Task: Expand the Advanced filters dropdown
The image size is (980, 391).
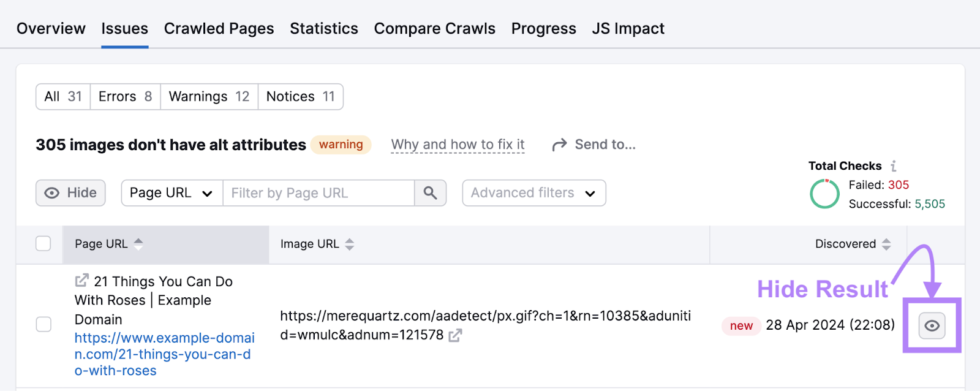Action: point(533,192)
